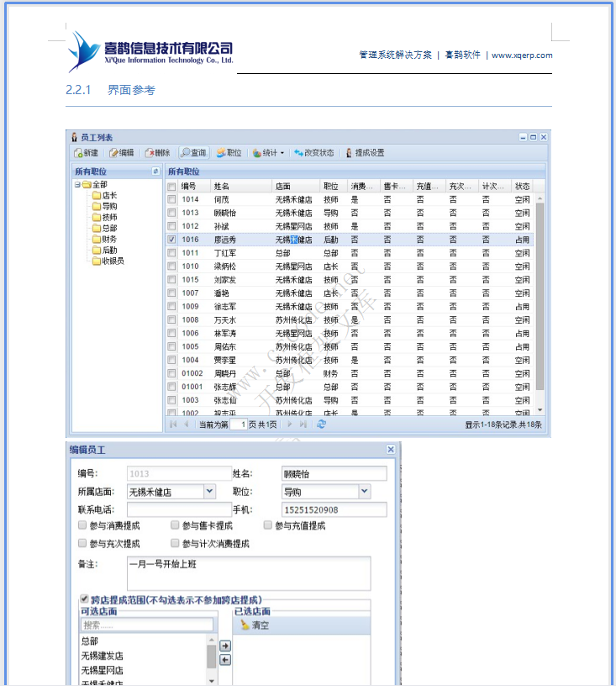
Task: Enable 参与计次消费提成 checkbox
Action: [x=175, y=543]
